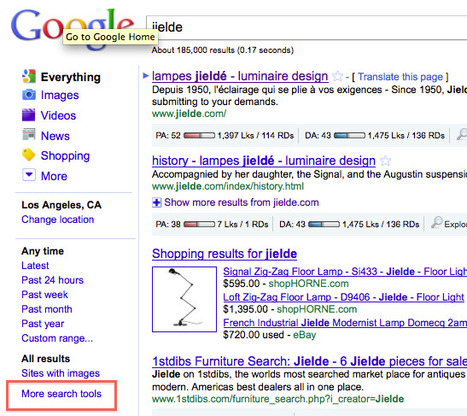Open Signal Zig-Zag Floor Lamp listing
This screenshot has height=416, width=467.
click(x=345, y=271)
